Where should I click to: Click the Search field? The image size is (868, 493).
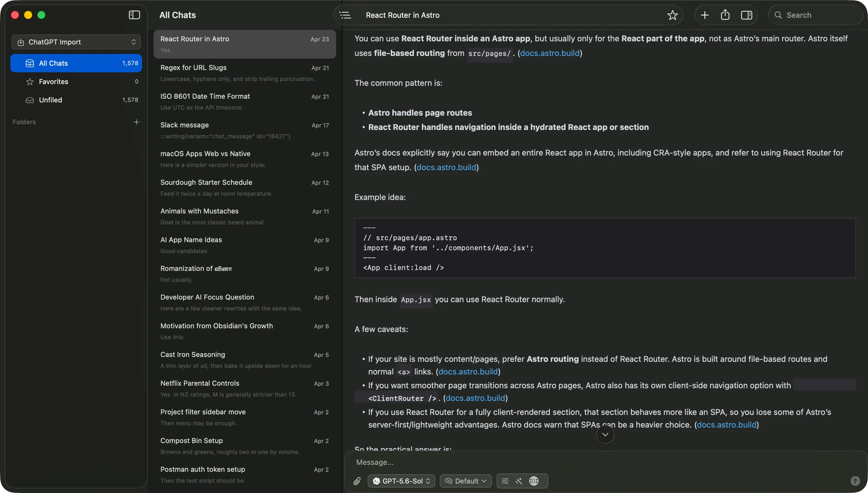click(815, 15)
